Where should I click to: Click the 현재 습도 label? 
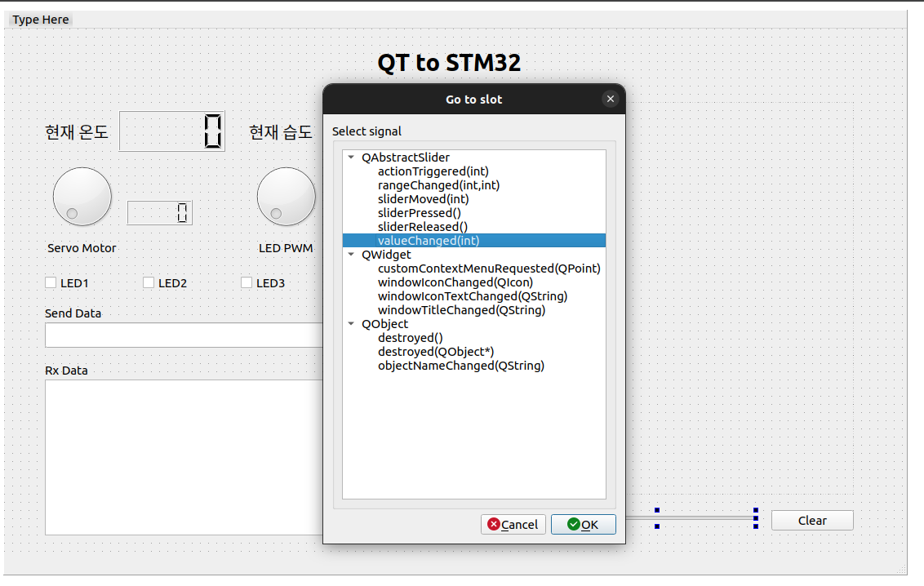(x=281, y=132)
